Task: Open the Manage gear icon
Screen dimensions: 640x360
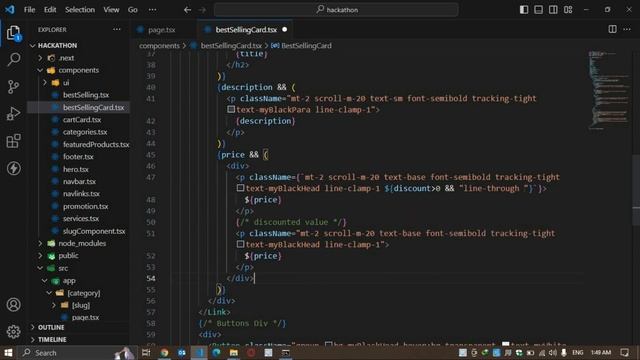Action: tap(13, 331)
